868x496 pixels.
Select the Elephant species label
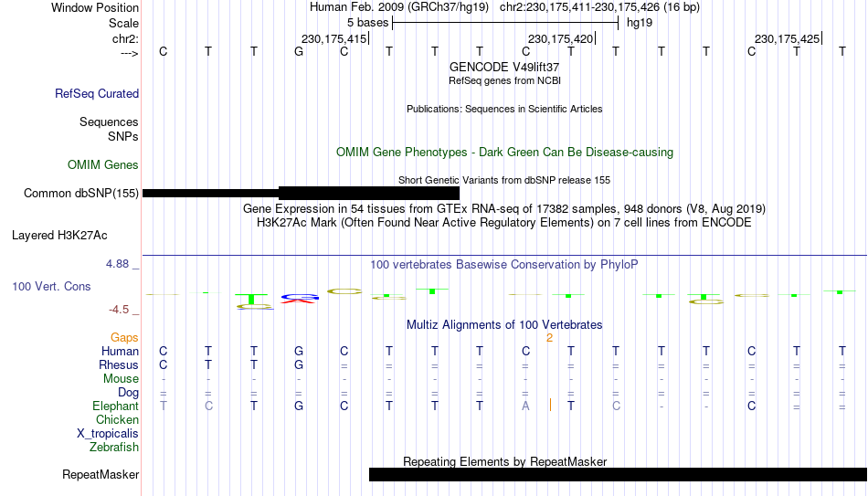pos(116,406)
